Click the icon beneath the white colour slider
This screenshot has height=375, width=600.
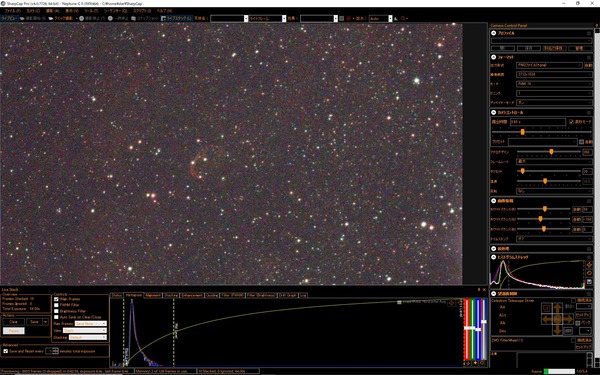[x=482, y=363]
